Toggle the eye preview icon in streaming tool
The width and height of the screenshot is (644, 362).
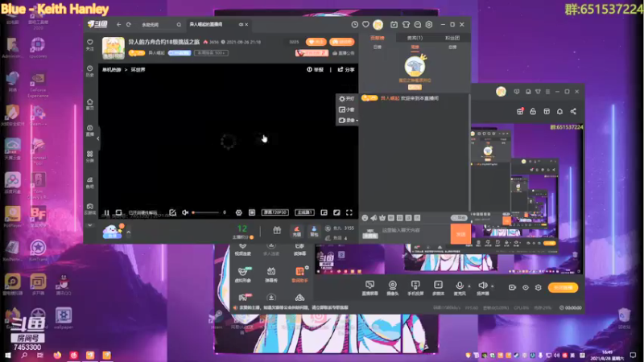[526, 288]
